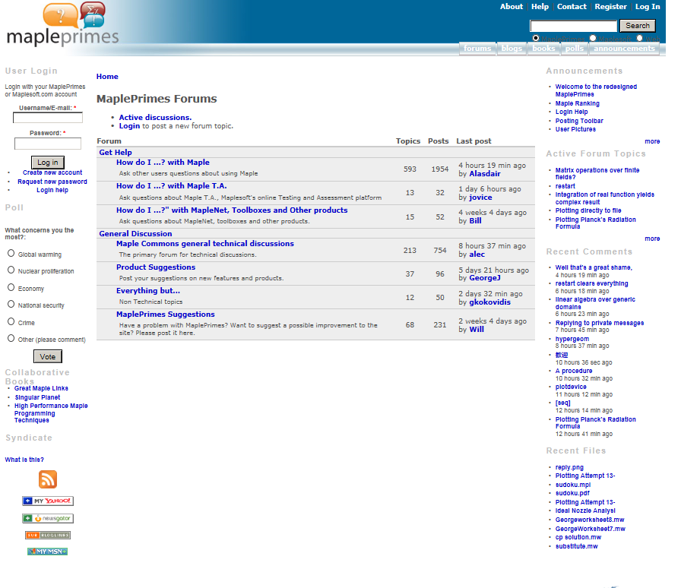Open Maple Ranking announcement
The width and height of the screenshot is (700, 588).
click(x=577, y=103)
